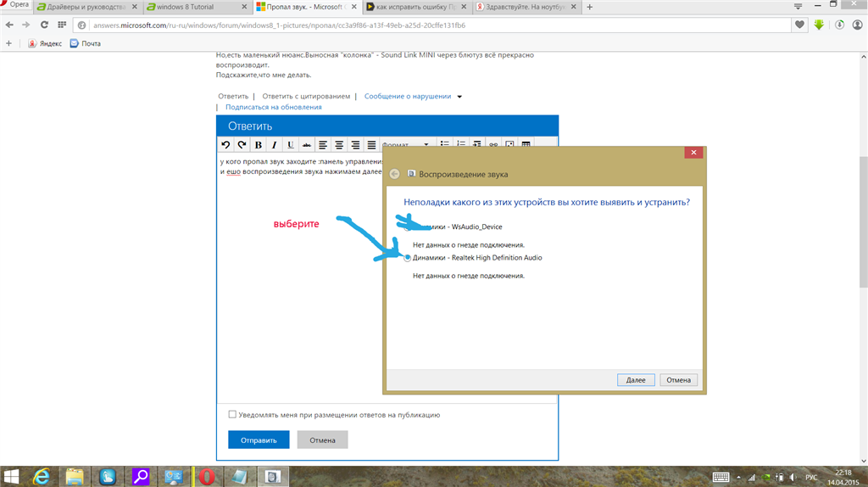This screenshot has height=487, width=868.
Task: Open Opera from taskbar
Action: coord(207,477)
